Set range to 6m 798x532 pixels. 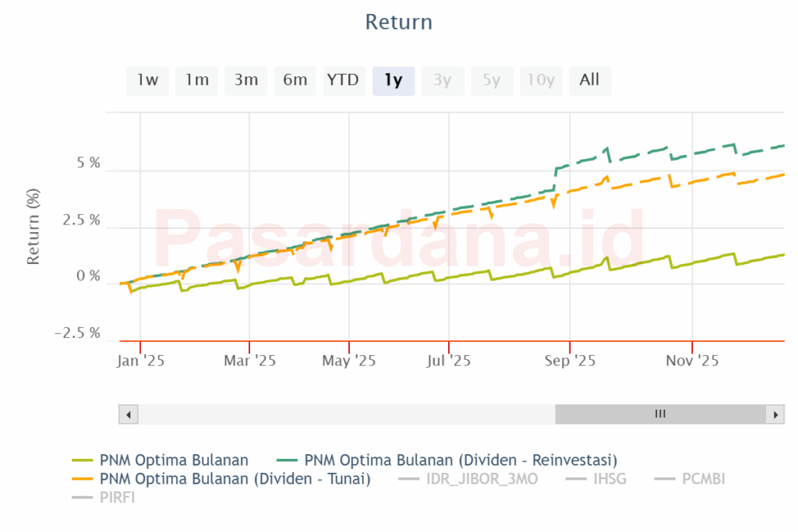[295, 80]
